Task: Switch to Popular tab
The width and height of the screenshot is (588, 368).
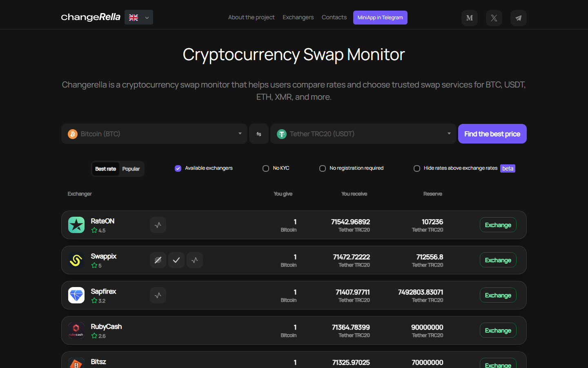Action: [131, 169]
